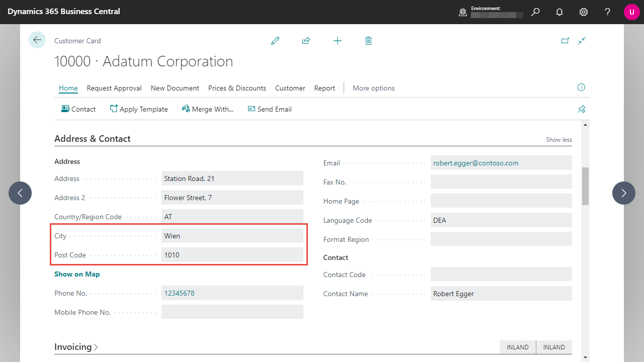644x362 pixels.
Task: Click Merge With... action
Action: pos(208,109)
